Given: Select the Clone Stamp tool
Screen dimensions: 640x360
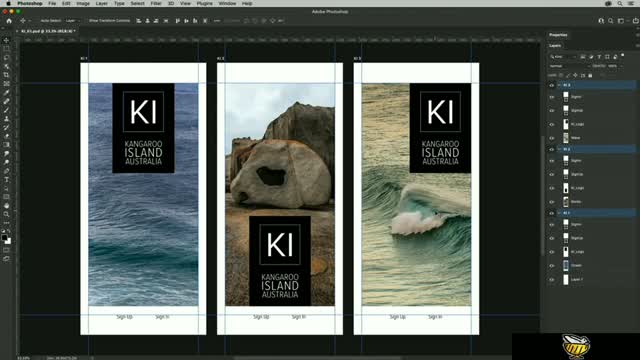Looking at the screenshot, I should coord(6,119).
